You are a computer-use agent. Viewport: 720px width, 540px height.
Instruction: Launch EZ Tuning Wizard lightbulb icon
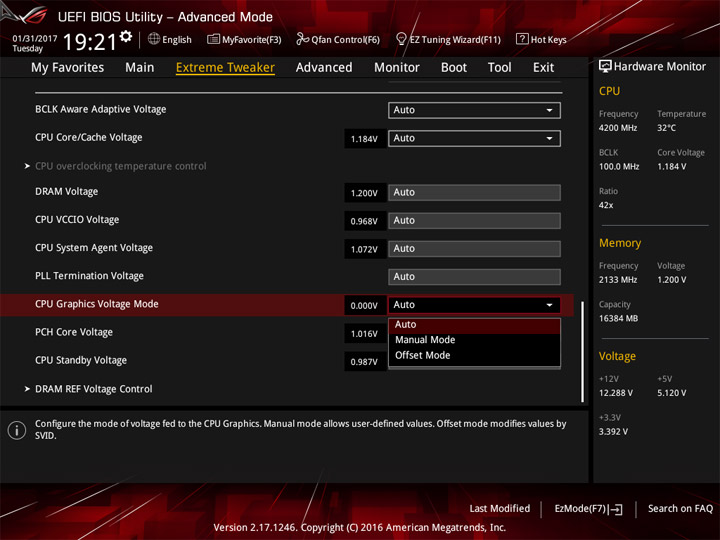(x=401, y=39)
